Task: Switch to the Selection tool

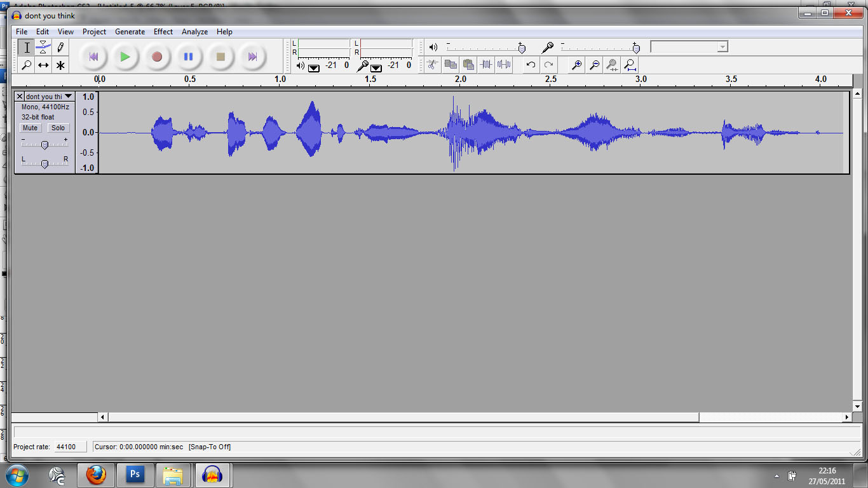Action: click(25, 47)
